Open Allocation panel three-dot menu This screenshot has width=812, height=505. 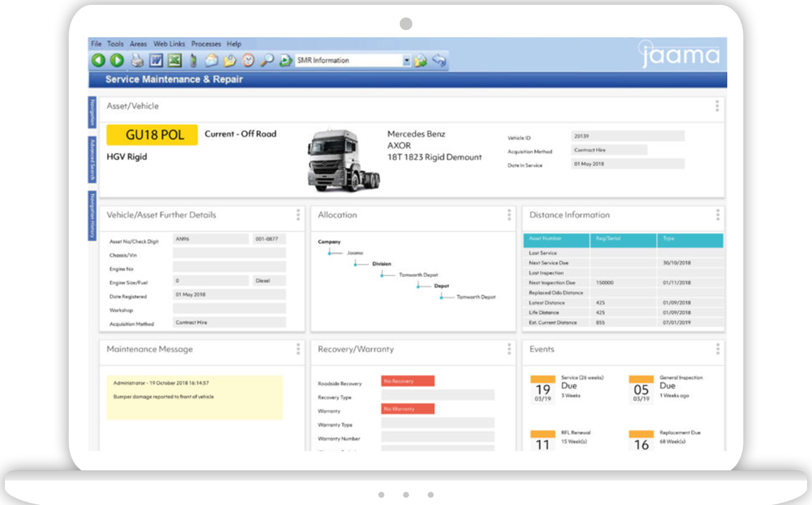tap(509, 215)
